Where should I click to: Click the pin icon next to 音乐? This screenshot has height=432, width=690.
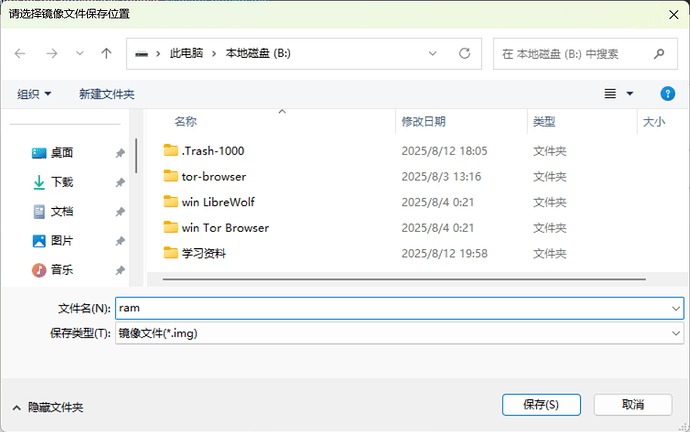120,270
